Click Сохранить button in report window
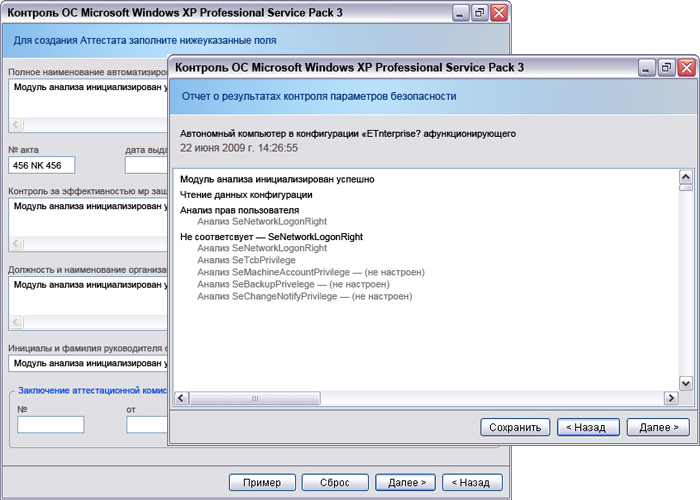Screen dimensions: 700x500 point(515,427)
